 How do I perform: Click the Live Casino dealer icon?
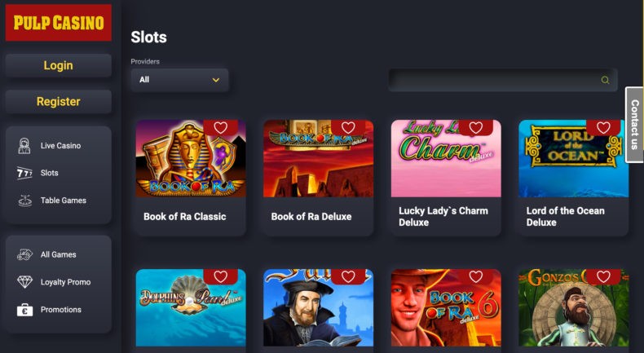coord(24,146)
